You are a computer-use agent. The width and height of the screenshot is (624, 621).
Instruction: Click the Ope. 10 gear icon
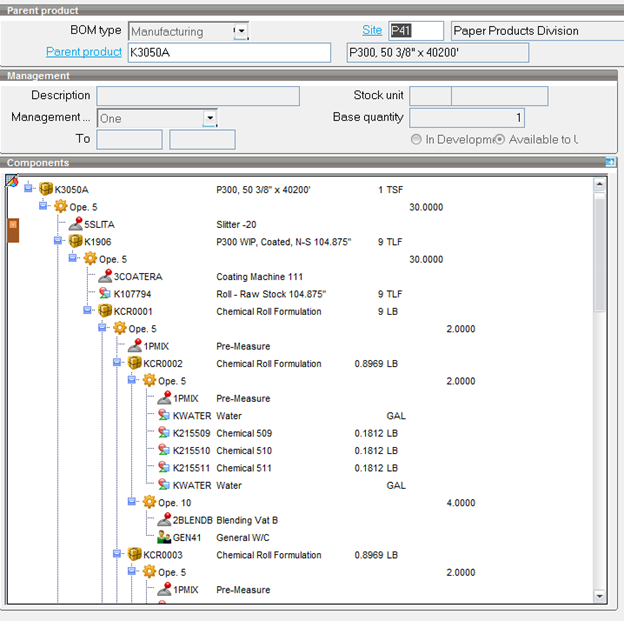click(x=148, y=503)
